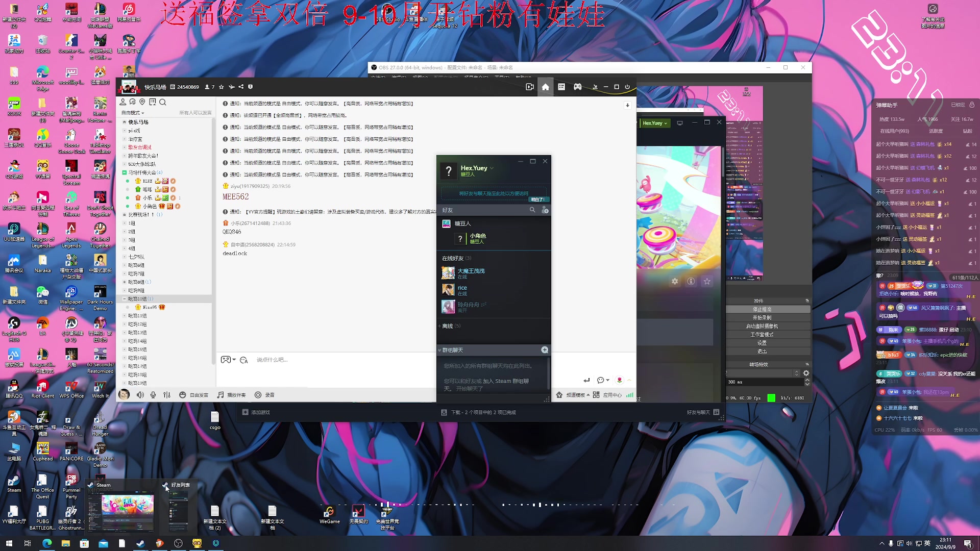Click the share icon beside channel ID
Screen dimensions: 980x551
pos(241,87)
